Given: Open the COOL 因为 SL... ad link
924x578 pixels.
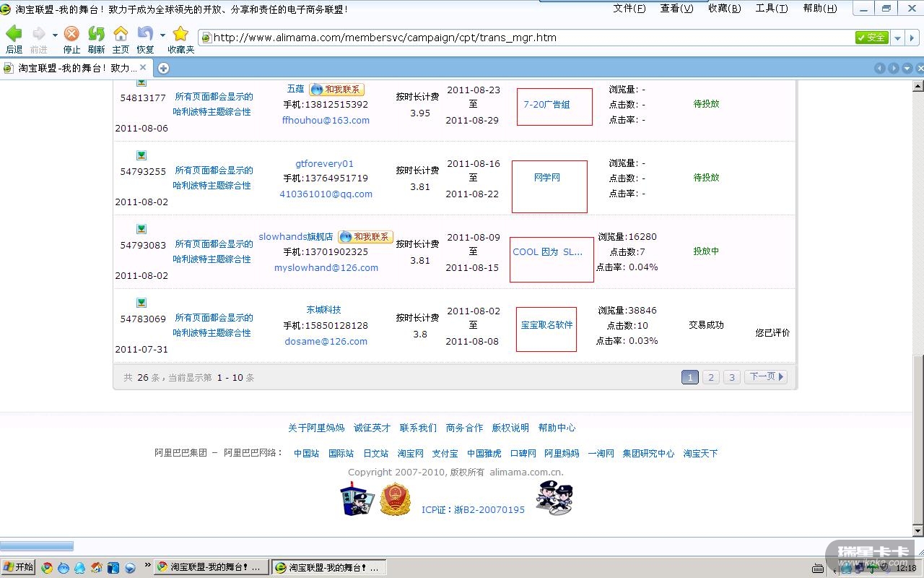Looking at the screenshot, I should [x=548, y=252].
